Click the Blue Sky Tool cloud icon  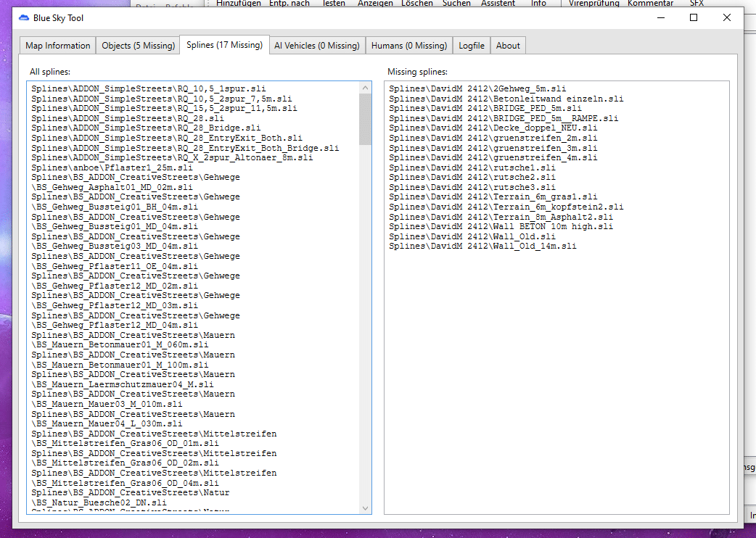coord(23,18)
